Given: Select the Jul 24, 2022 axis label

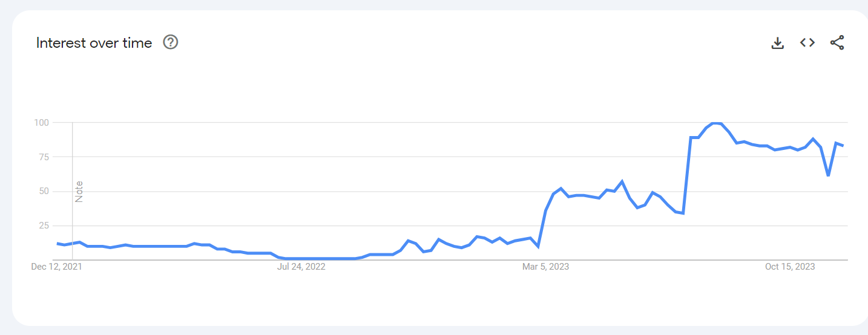Looking at the screenshot, I should 301,267.
